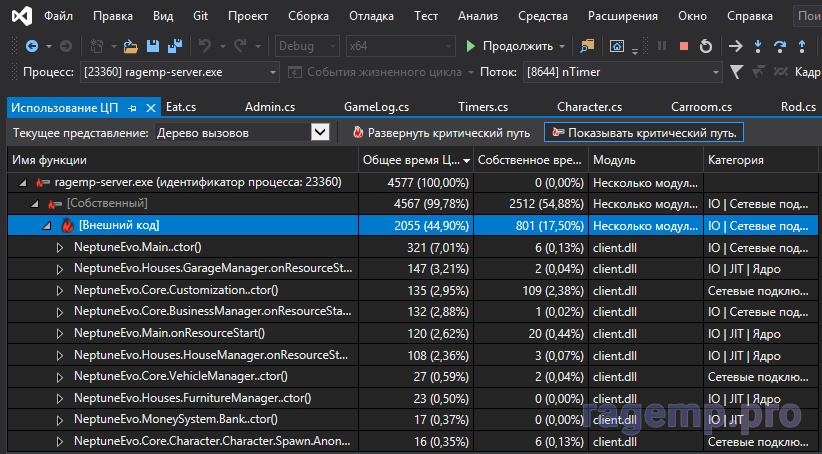Click Show Next Statement arrow
Screen dimensions: 822x454
pos(736,46)
